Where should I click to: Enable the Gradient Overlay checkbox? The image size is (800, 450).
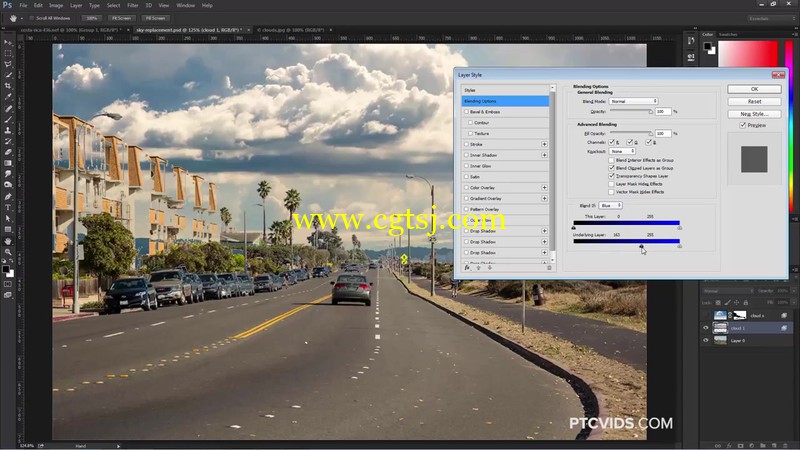coord(466,198)
